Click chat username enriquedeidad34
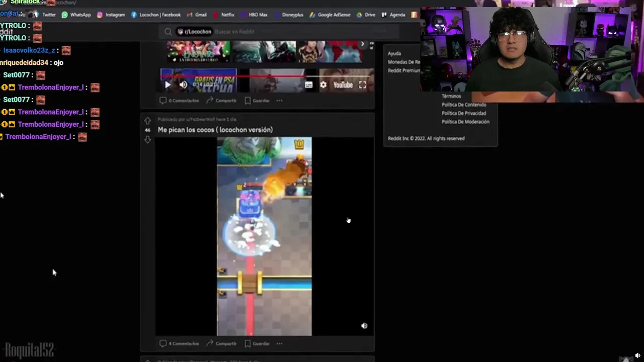Screen dimensions: 644x362 (24, 62)
